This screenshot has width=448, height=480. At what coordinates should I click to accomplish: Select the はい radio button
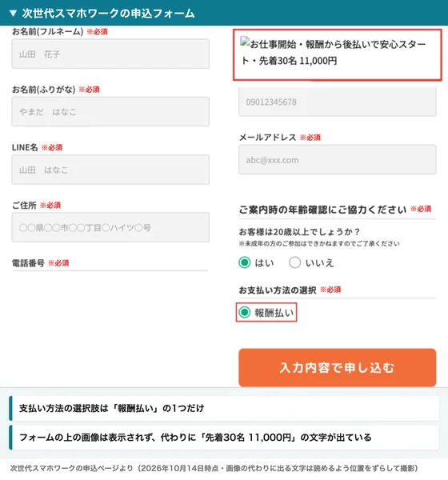click(244, 262)
